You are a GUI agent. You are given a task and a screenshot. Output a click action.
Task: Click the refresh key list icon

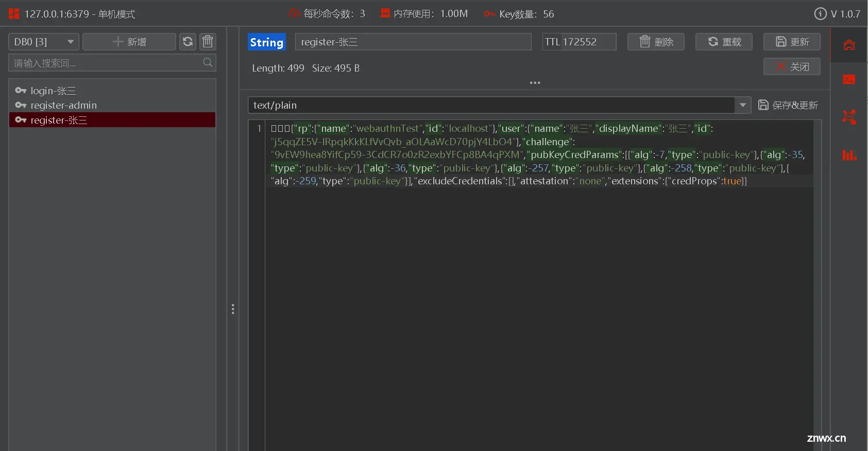click(188, 42)
